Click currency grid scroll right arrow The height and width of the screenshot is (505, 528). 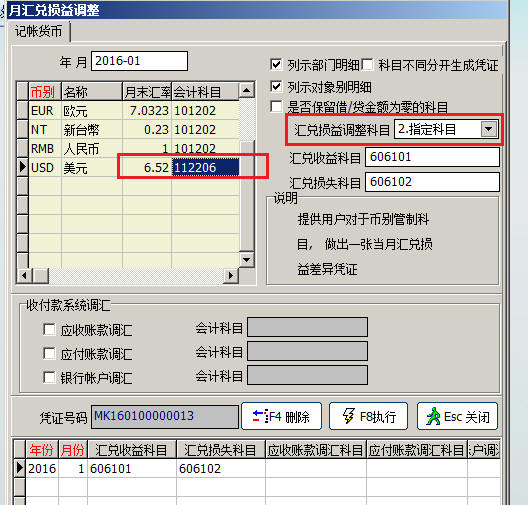[231, 276]
